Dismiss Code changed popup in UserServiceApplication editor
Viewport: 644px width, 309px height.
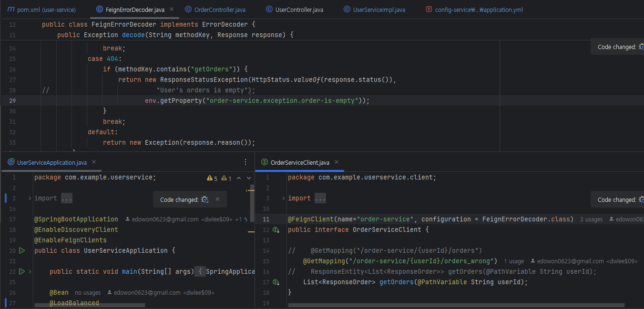[217, 199]
